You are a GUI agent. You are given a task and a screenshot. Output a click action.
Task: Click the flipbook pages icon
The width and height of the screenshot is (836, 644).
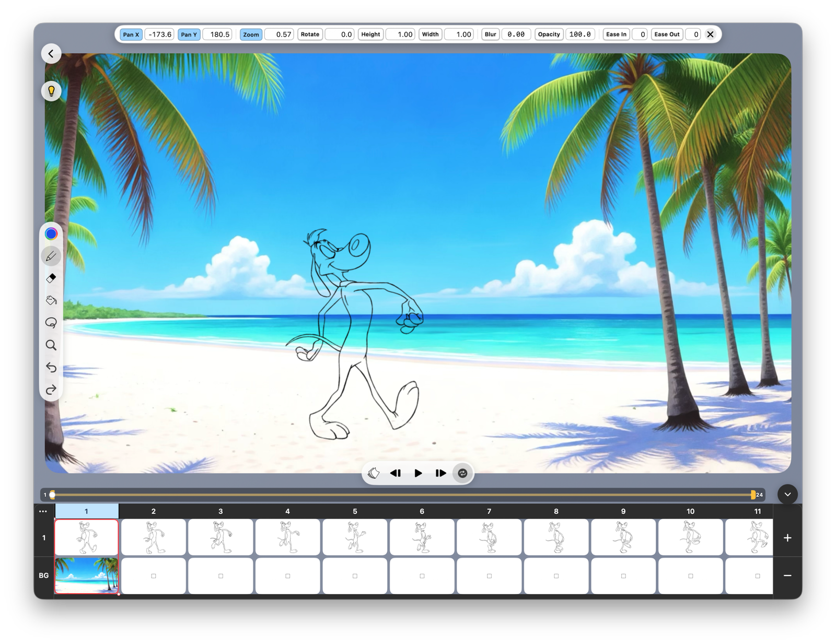[374, 473]
